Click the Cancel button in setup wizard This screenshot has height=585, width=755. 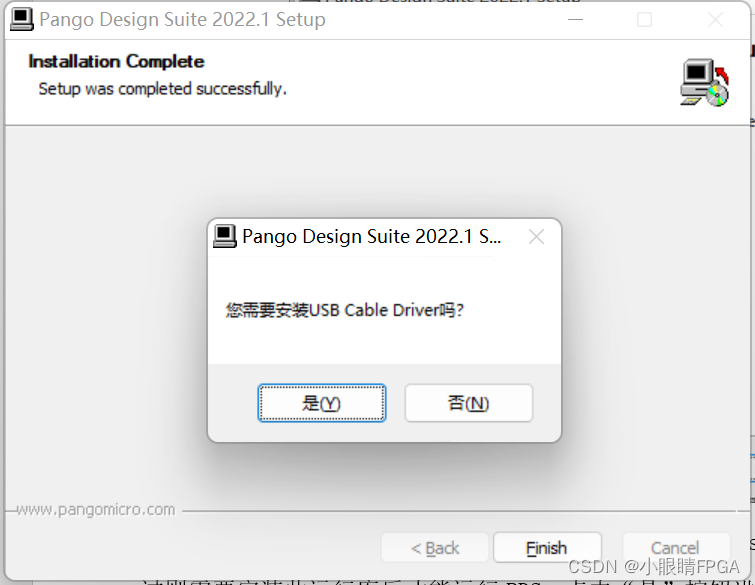point(675,548)
